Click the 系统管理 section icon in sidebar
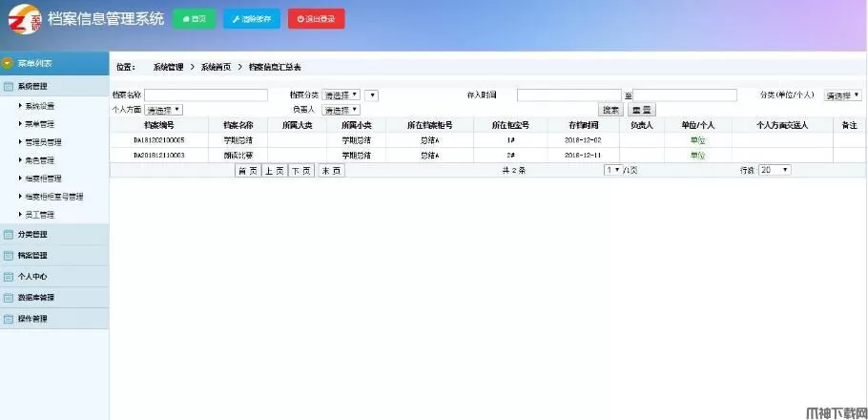Screen dimensions: 868x420 (9, 87)
